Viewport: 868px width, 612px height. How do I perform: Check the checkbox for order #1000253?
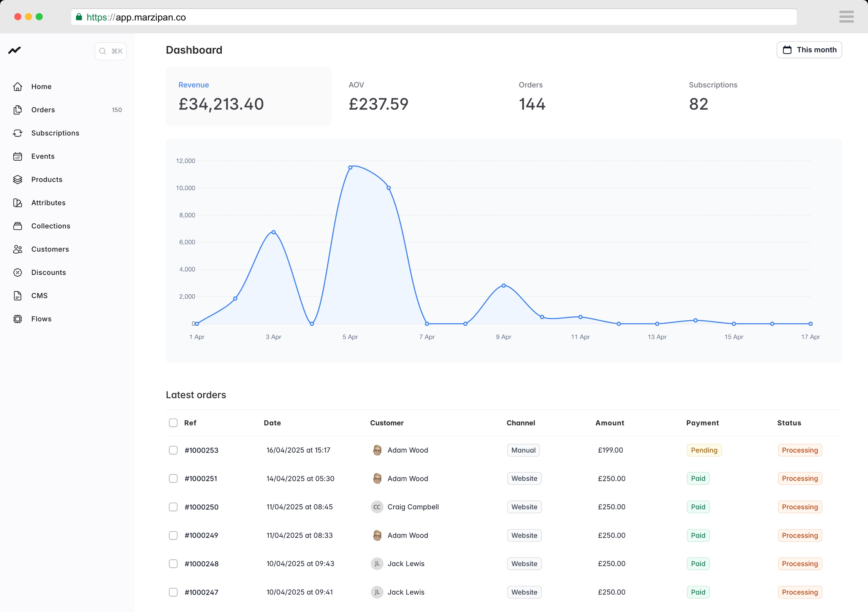(173, 450)
